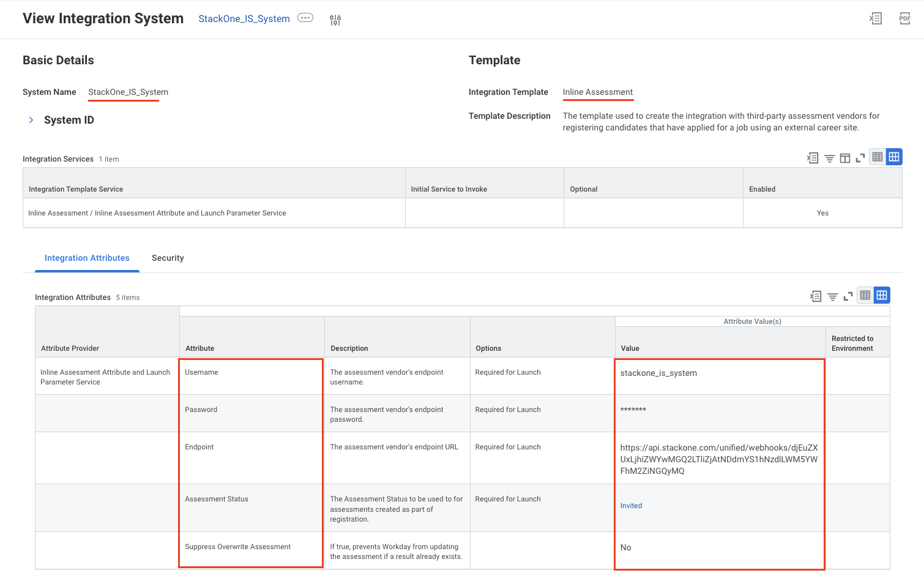Click the Password attribute cell
The height and width of the screenshot is (581, 924).
[x=251, y=413]
